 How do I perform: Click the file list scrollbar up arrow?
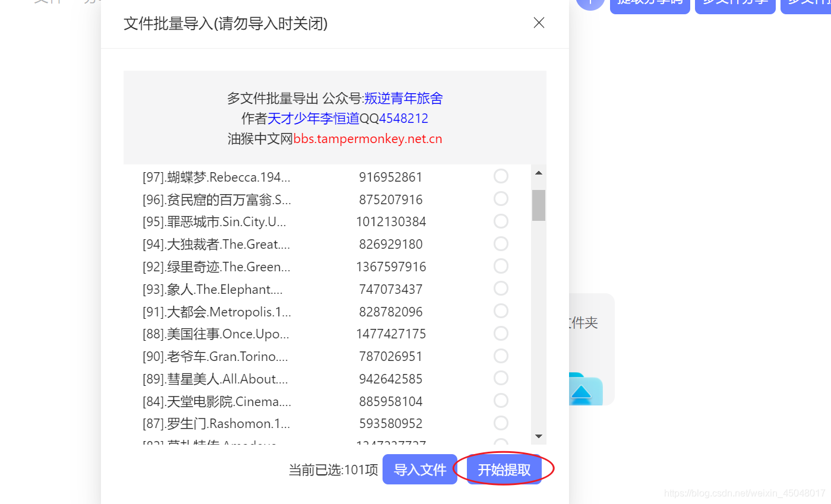(539, 173)
